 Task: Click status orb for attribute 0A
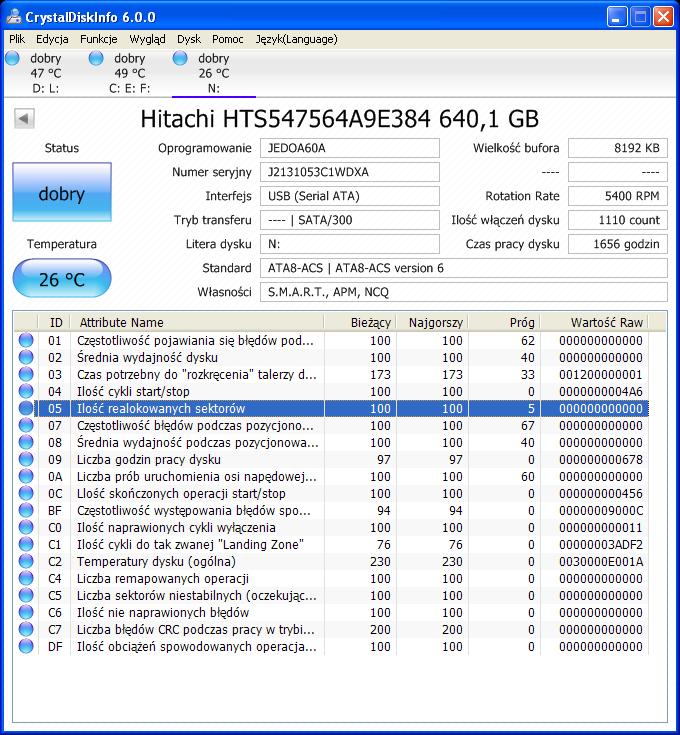click(x=26, y=476)
